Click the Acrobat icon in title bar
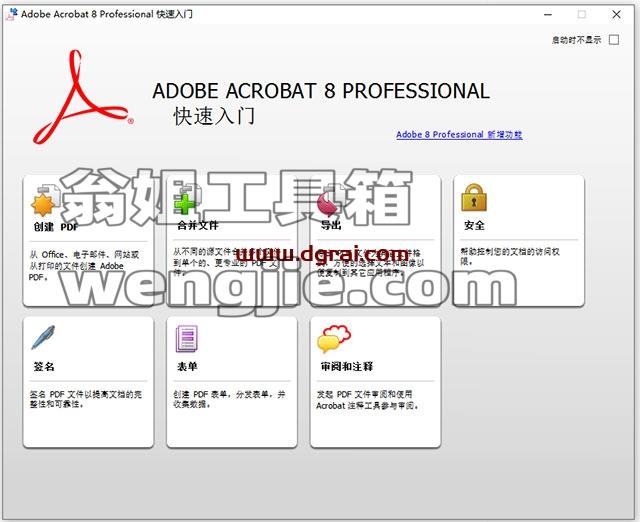The image size is (640, 522). (11, 14)
